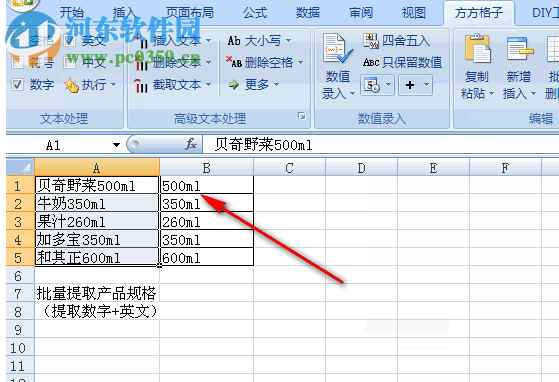Image resolution: width=559 pixels, height=382 pixels.
Task: Expand the 截取文本 dropdown arrow
Action: tap(209, 84)
